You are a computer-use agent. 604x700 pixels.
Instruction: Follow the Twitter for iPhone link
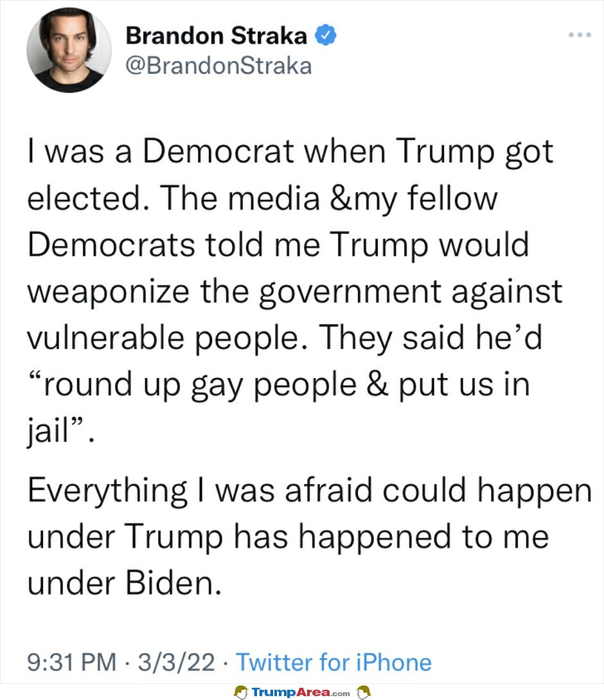click(x=334, y=662)
